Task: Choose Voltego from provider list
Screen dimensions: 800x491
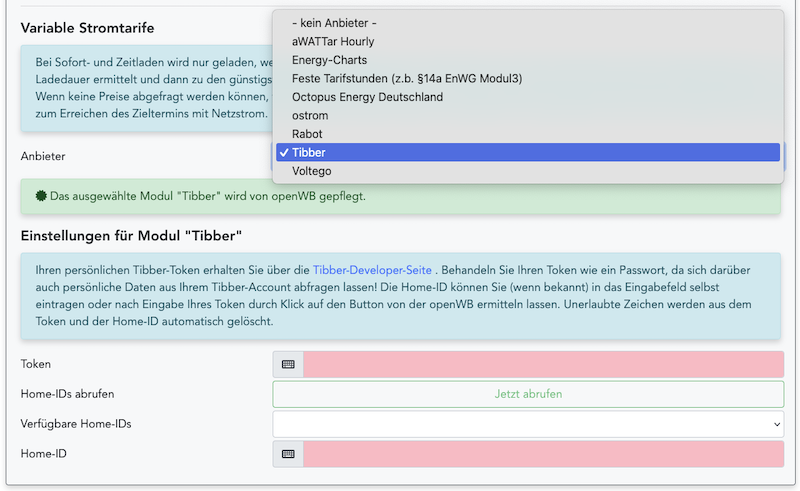Action: coord(312,171)
